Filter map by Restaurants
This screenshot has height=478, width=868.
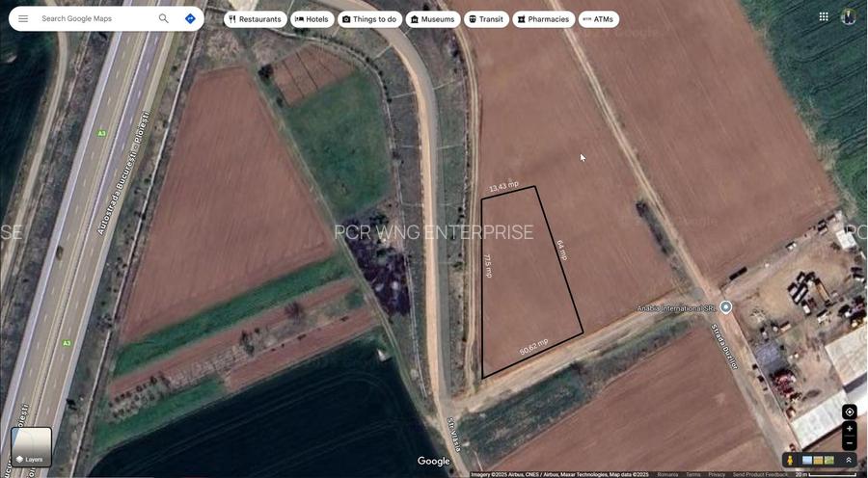tap(256, 19)
